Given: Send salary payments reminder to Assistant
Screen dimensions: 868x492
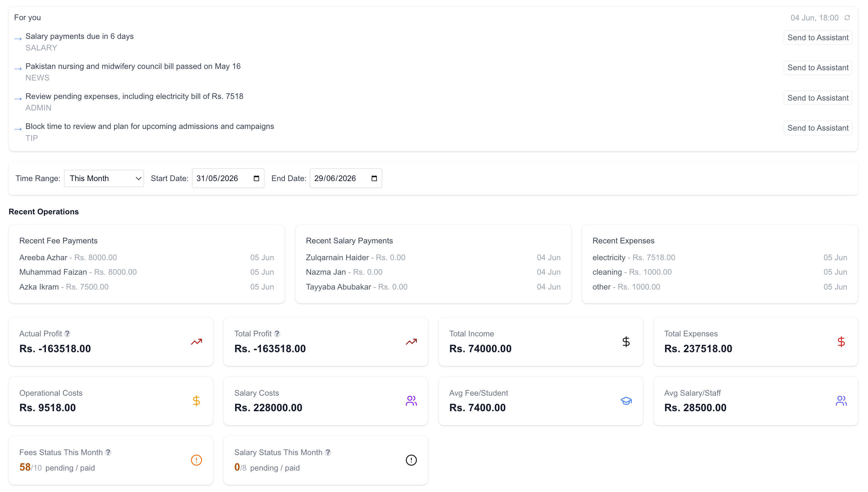Looking at the screenshot, I should [818, 38].
